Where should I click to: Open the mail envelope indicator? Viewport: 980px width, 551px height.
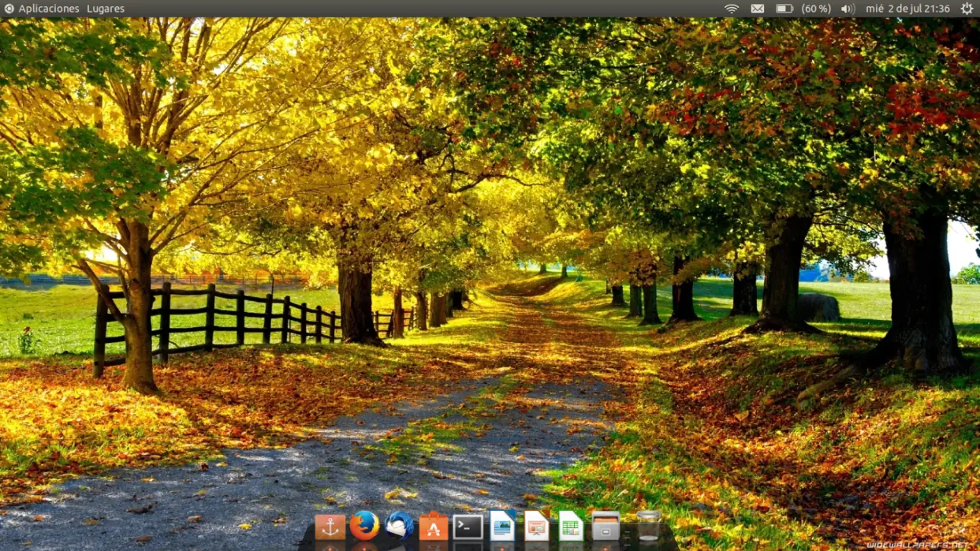pyautogui.click(x=758, y=9)
